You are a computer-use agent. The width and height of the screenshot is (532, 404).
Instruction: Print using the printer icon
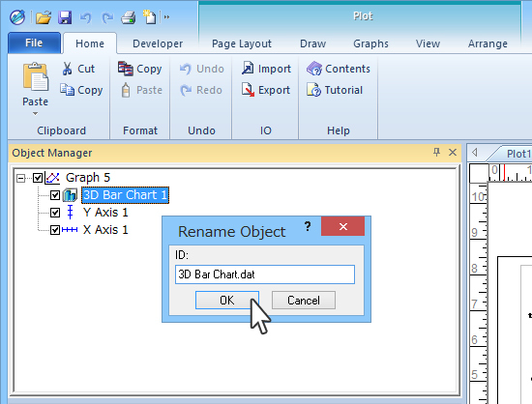coord(129,17)
